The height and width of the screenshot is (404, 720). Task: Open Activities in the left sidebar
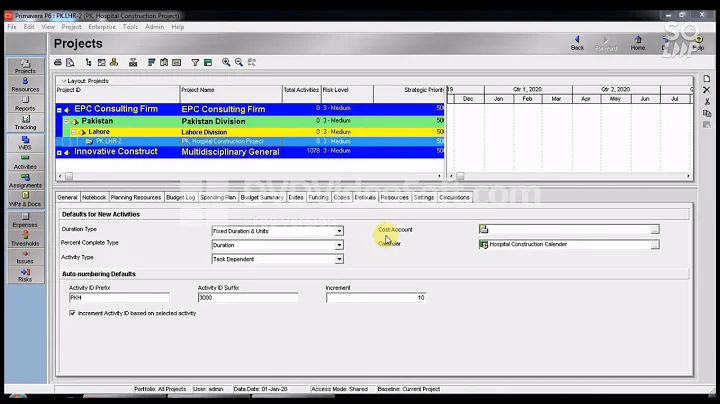[x=25, y=162]
